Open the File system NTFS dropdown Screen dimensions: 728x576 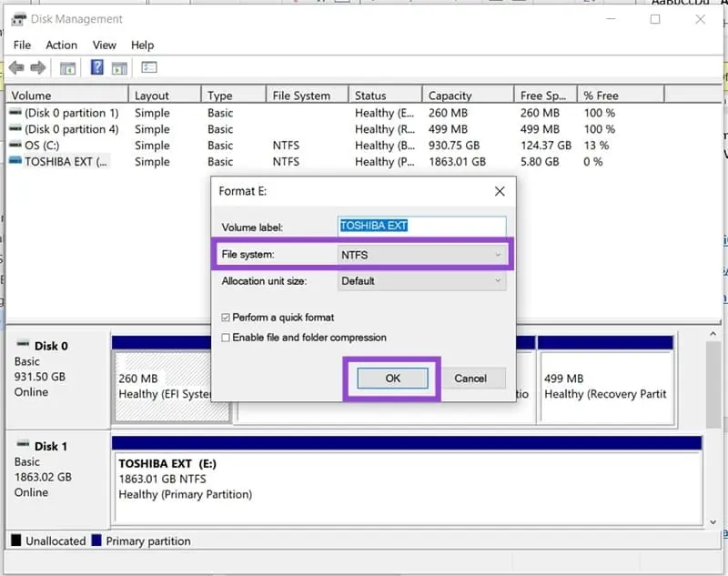tap(421, 255)
